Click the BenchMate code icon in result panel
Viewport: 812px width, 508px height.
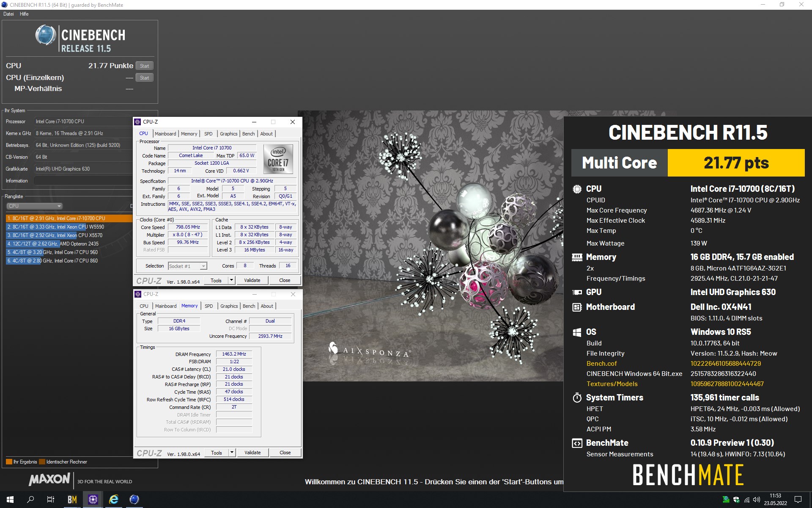577,443
